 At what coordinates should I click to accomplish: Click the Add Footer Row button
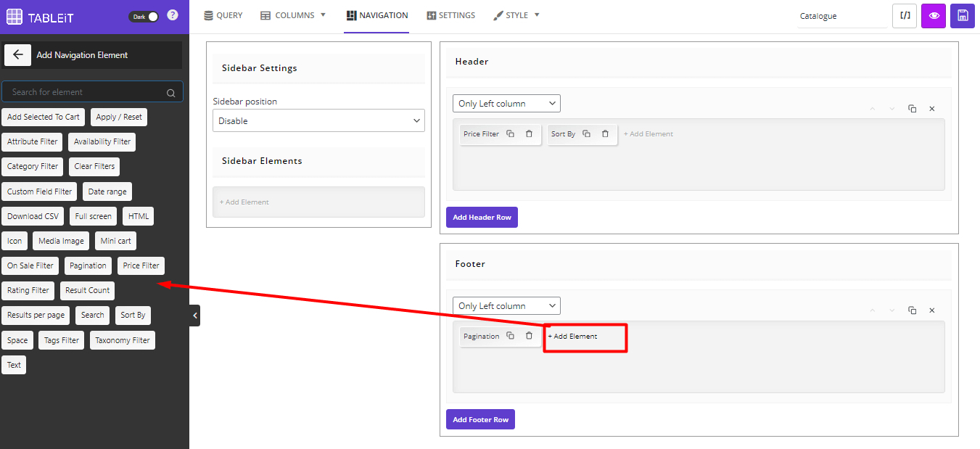(480, 419)
